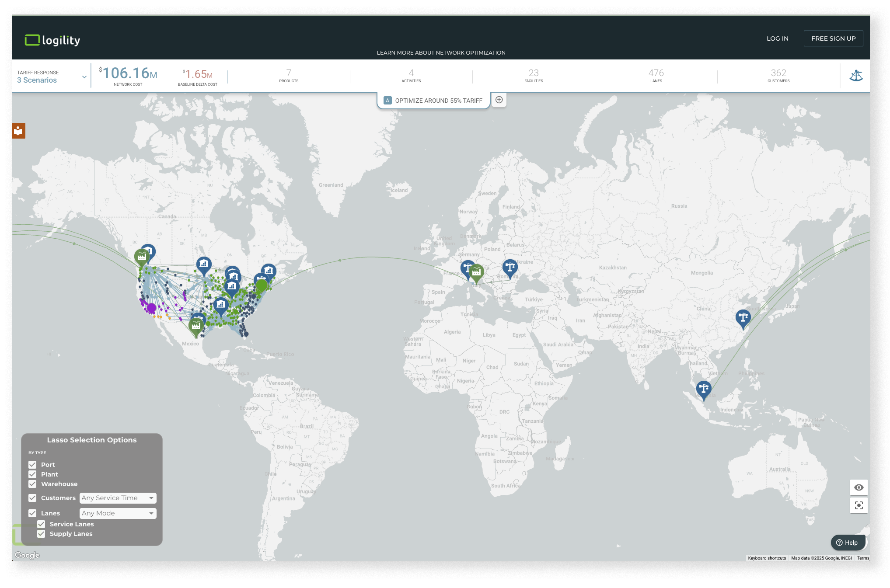
Task: Click the scales compare icon in stats bar
Action: [x=856, y=76]
